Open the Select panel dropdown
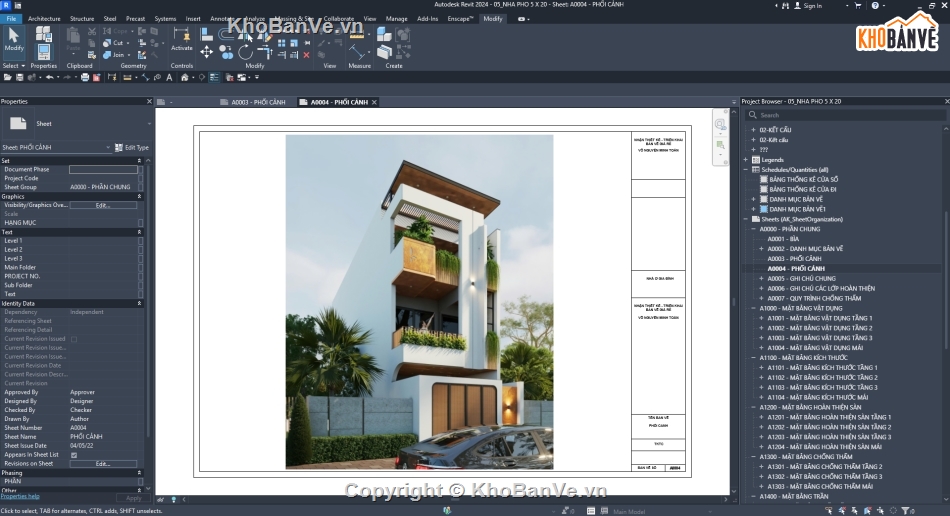 pos(13,65)
